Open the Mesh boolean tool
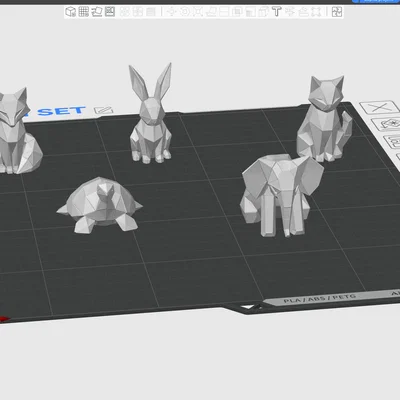The height and width of the screenshot is (400, 400). pos(237,12)
